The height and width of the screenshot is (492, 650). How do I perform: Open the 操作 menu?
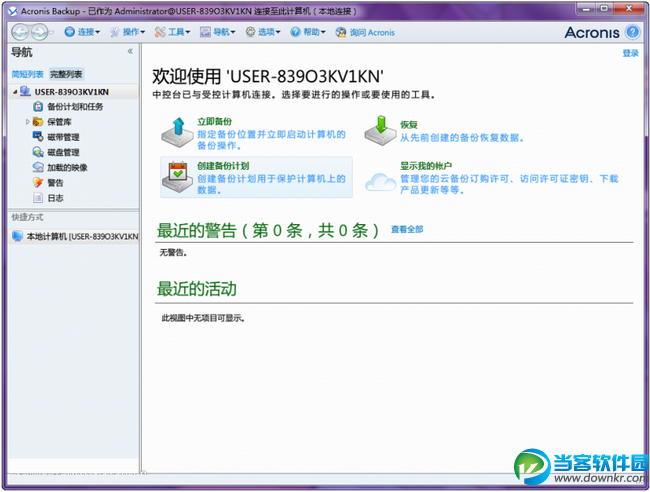click(128, 32)
